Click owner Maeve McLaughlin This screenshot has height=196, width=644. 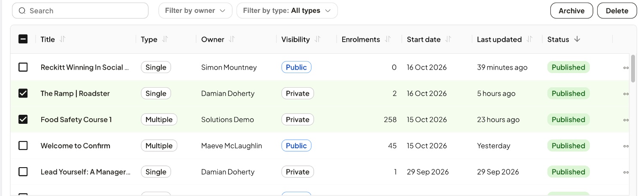click(x=231, y=146)
